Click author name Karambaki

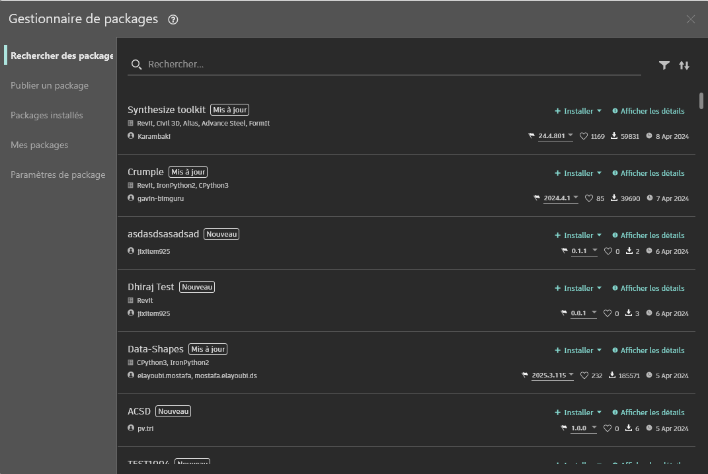tap(154, 136)
